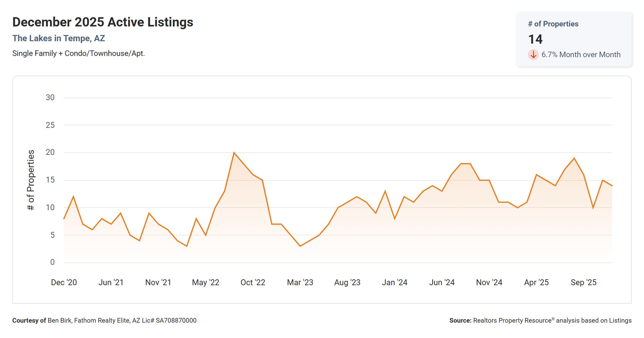Image resolution: width=644 pixels, height=338 pixels.
Task: Click the 'Source: Realtors Property Resource' text
Action: pos(540,321)
